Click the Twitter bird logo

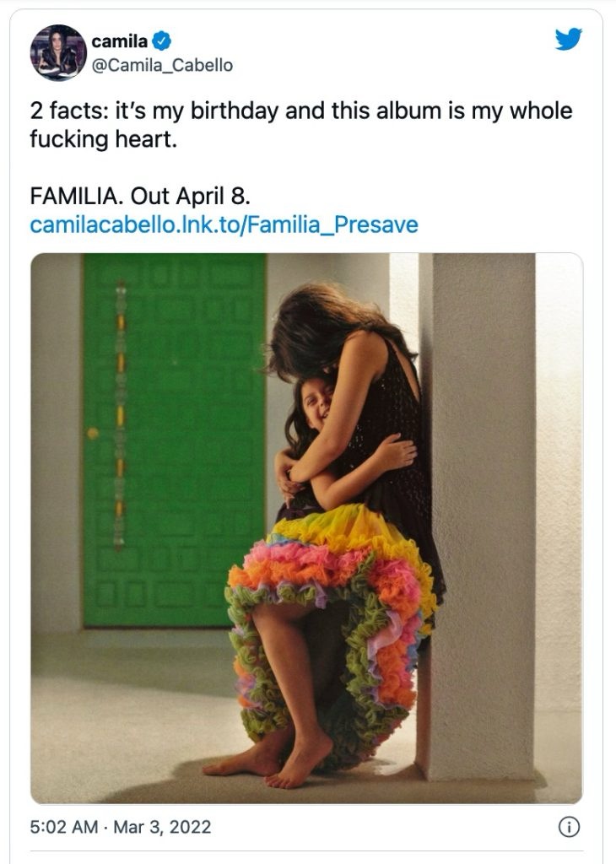[568, 39]
